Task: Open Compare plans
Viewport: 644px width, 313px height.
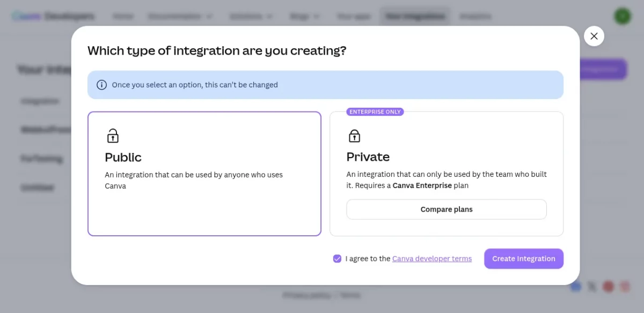Action: click(x=447, y=210)
